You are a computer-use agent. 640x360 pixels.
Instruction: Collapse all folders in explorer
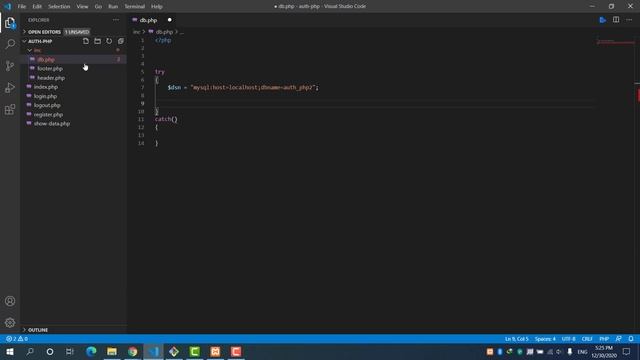click(x=121, y=41)
